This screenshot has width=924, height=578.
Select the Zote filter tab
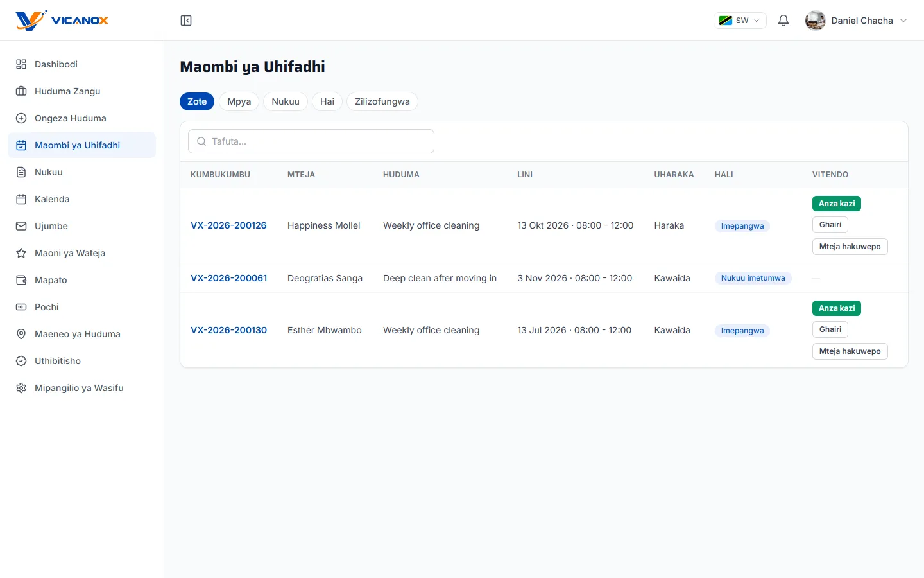click(197, 101)
